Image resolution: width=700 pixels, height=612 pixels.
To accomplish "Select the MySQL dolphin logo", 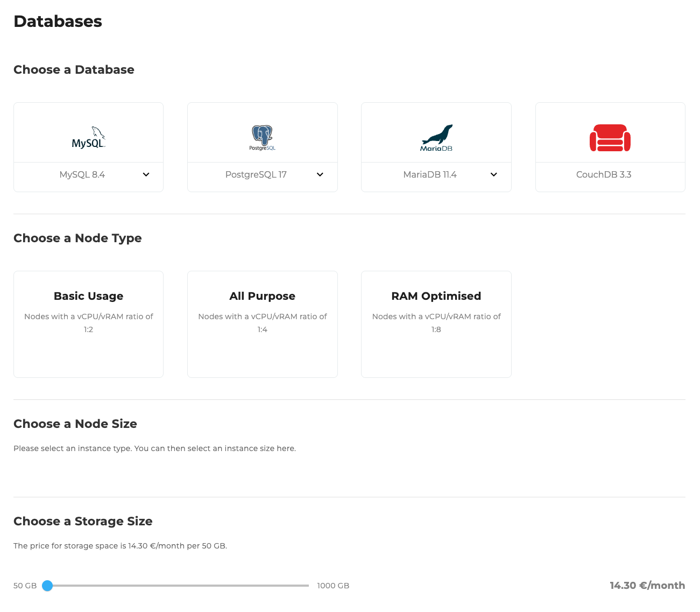I will 88,137.
